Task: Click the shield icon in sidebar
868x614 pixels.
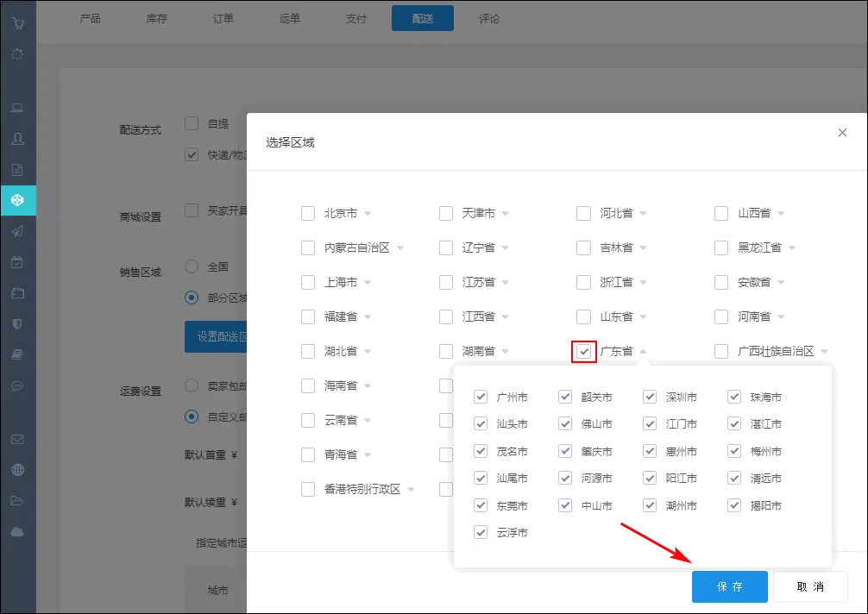Action: [17, 323]
